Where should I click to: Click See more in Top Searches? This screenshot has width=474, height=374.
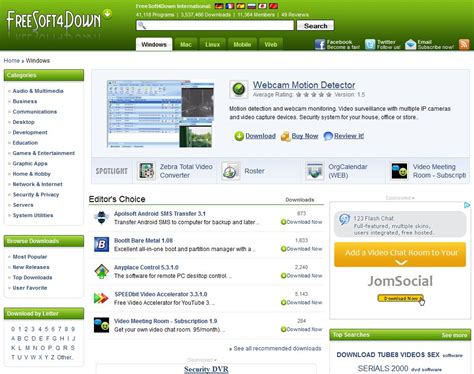[x=454, y=335]
